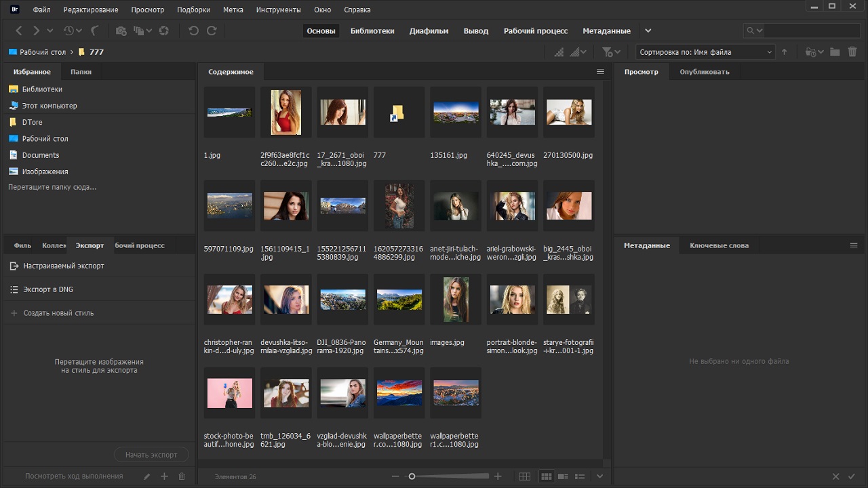Lock the thumbnail grid
Viewport: 868px width, 488px height.
[x=524, y=476]
